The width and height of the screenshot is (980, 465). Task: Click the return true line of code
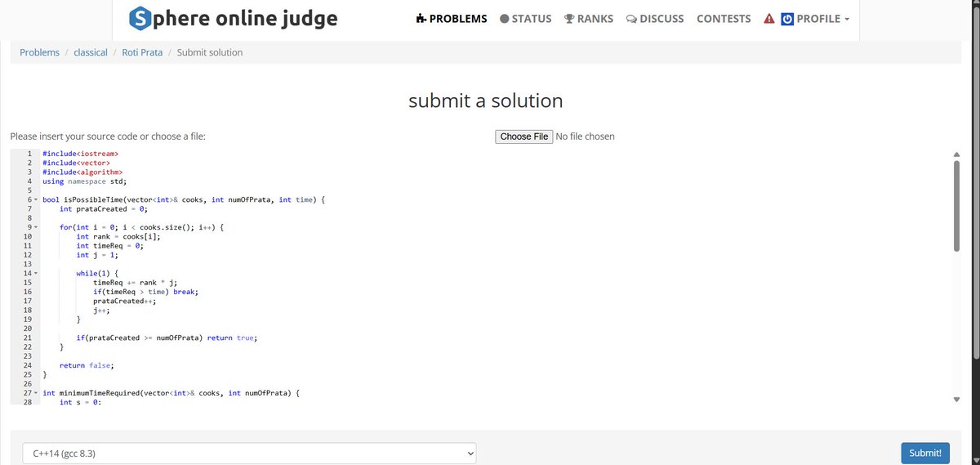click(x=167, y=338)
